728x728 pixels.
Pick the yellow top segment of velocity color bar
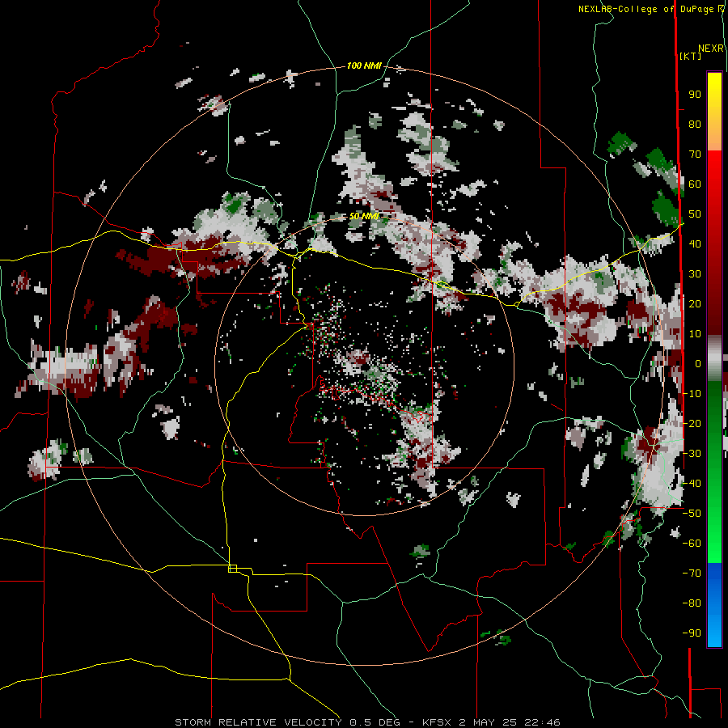click(x=714, y=112)
